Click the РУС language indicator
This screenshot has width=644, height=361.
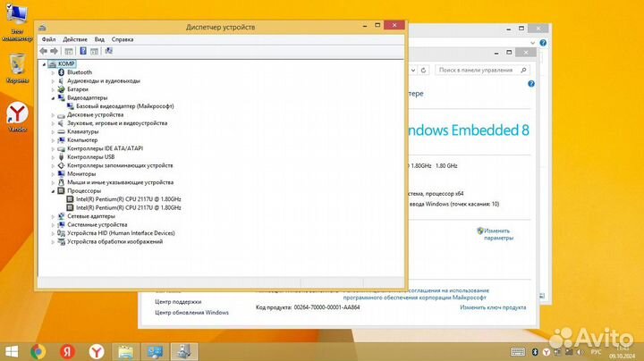click(x=596, y=352)
